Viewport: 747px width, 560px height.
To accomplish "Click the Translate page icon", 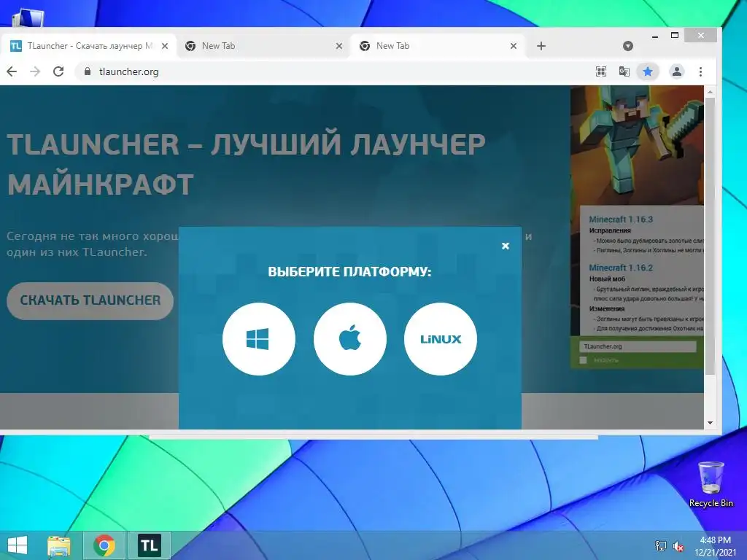I will (x=624, y=71).
